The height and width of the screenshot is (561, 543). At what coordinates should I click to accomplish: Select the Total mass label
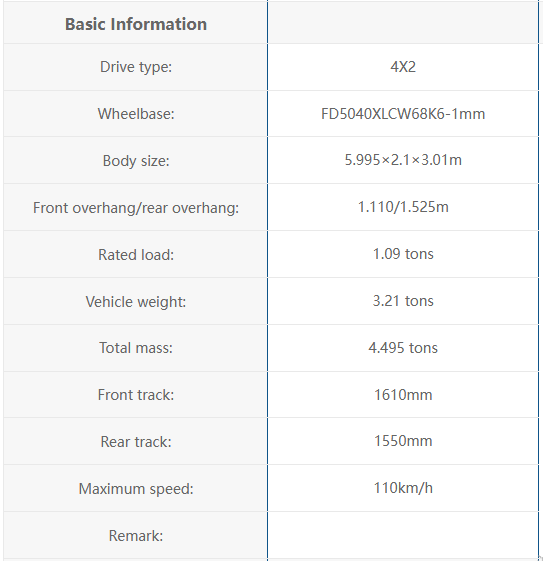(136, 348)
